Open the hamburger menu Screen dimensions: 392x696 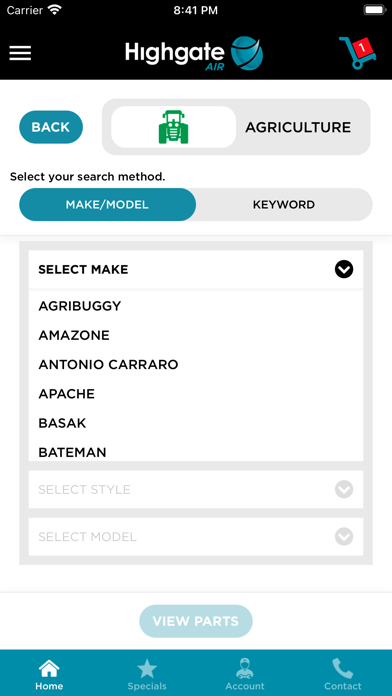(x=20, y=53)
